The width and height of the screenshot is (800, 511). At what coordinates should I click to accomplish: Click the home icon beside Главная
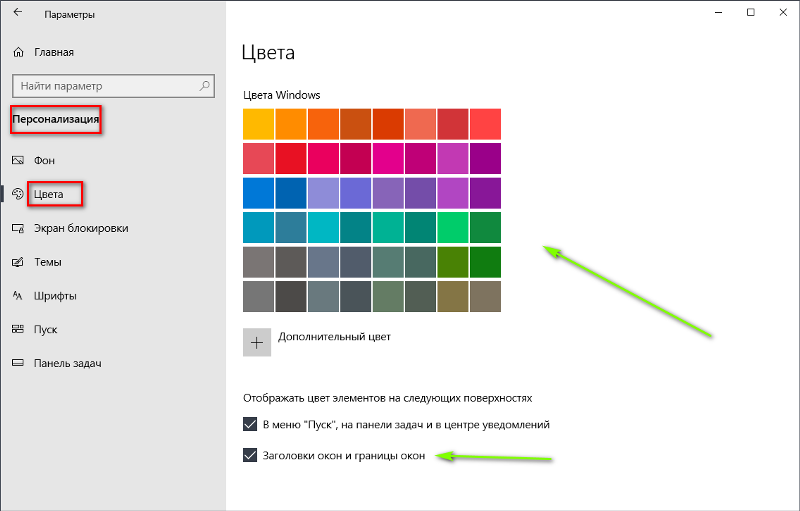[x=18, y=52]
